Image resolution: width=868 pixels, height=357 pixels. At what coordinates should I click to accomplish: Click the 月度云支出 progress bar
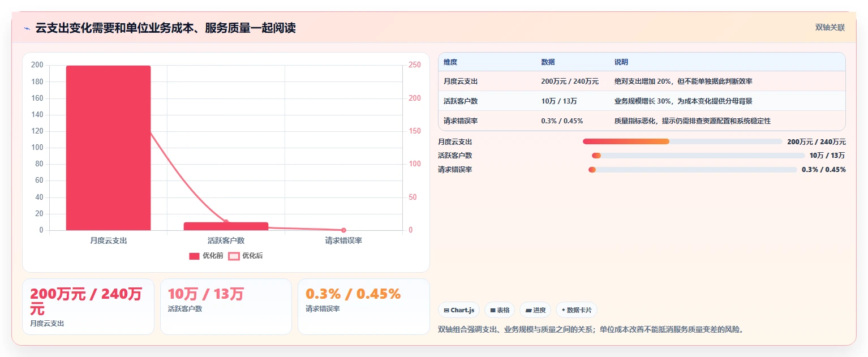tap(682, 141)
